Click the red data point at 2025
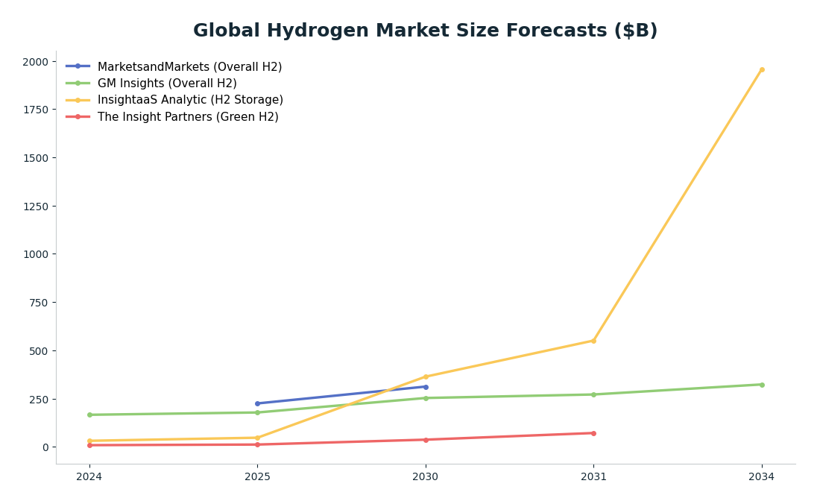 (x=257, y=444)
